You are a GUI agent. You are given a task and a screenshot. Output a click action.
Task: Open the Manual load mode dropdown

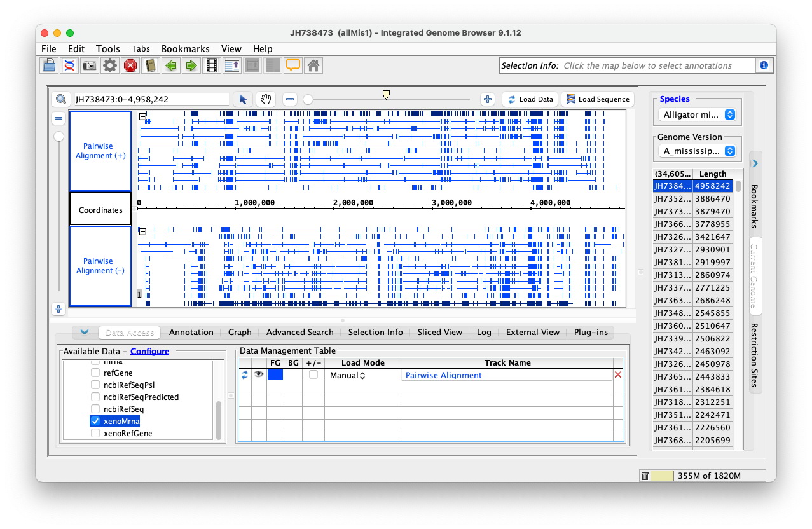point(347,376)
